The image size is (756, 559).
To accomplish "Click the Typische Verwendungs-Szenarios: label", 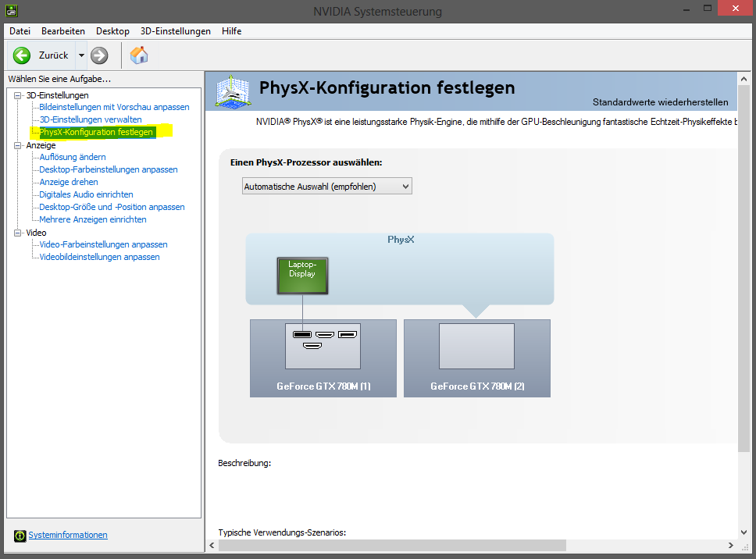I will [282, 532].
